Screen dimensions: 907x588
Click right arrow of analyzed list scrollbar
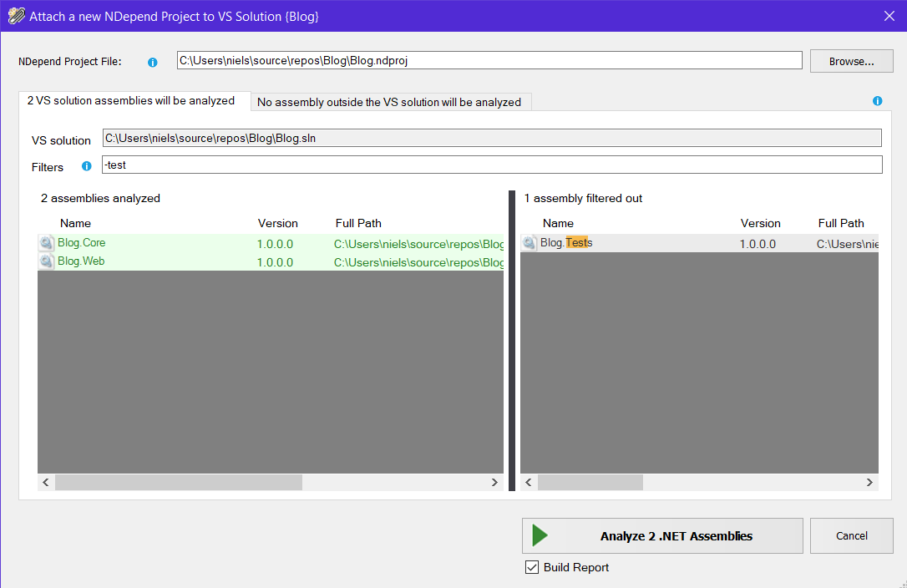494,482
